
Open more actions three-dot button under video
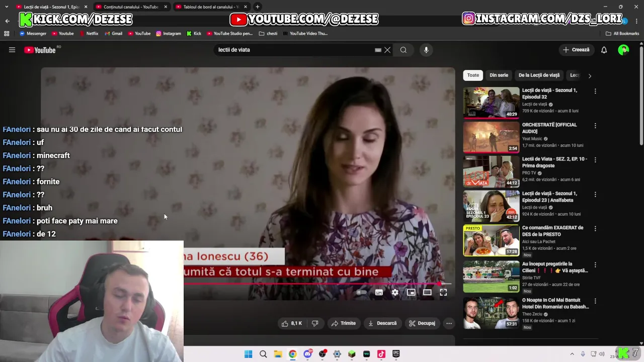coord(449,323)
